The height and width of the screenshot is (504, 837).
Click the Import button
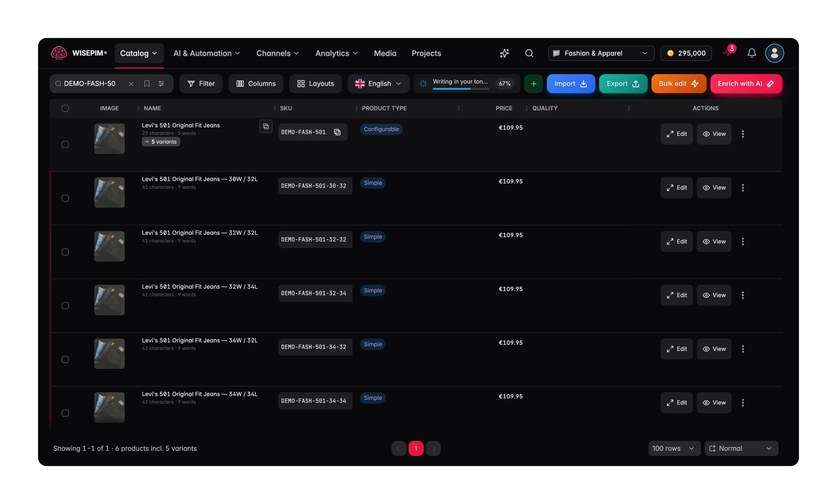tap(571, 84)
